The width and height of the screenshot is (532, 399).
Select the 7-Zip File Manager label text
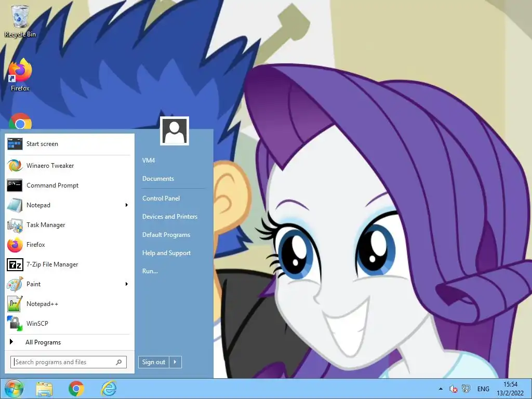pos(52,264)
